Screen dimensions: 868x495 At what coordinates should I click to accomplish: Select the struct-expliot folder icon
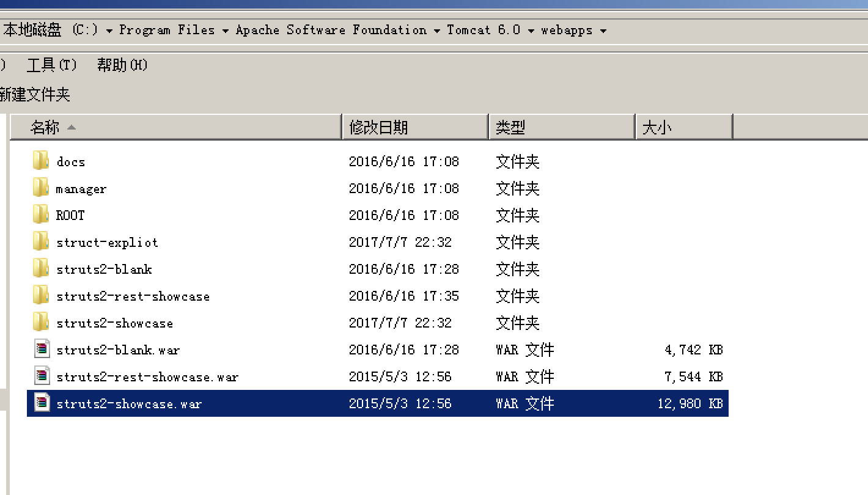pos(41,242)
